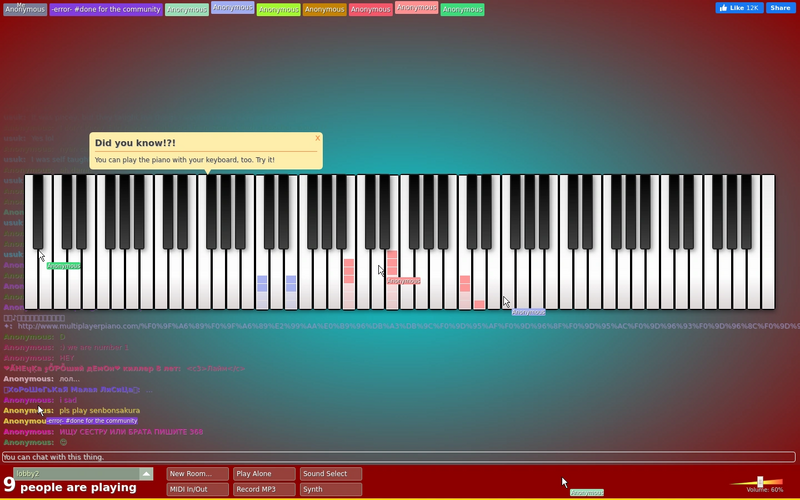This screenshot has height=500, width=800.
Task: Select the gray Anonymous 'Me' user tag
Action: pos(25,9)
